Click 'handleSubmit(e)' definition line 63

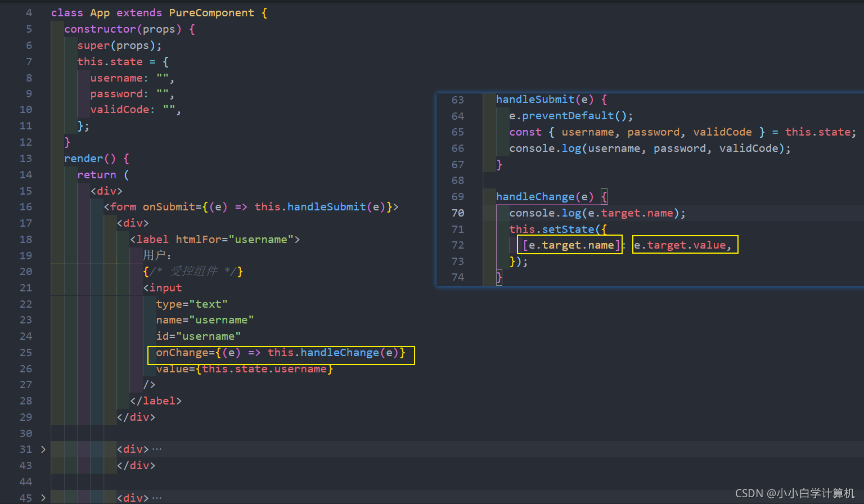[544, 100]
